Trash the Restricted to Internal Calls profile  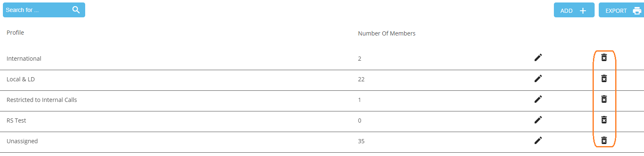pos(604,99)
